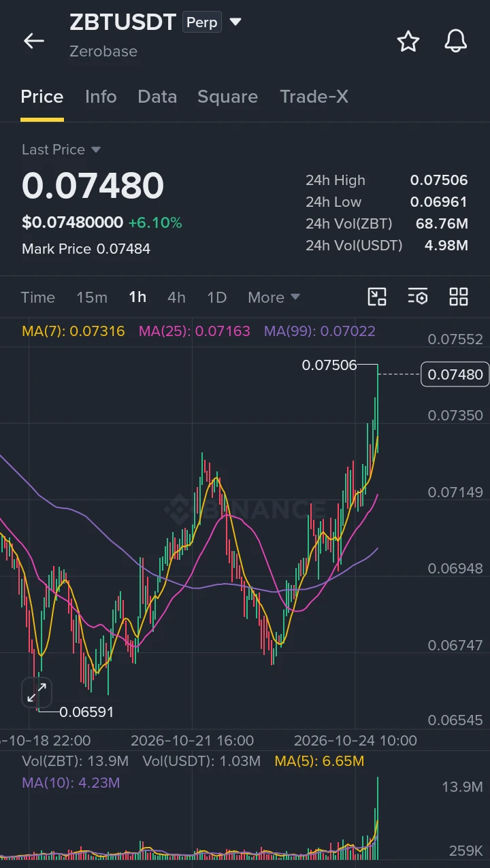Tap the Vol(USDT): 1.03M volume label
The width and height of the screenshot is (490, 868).
201,761
